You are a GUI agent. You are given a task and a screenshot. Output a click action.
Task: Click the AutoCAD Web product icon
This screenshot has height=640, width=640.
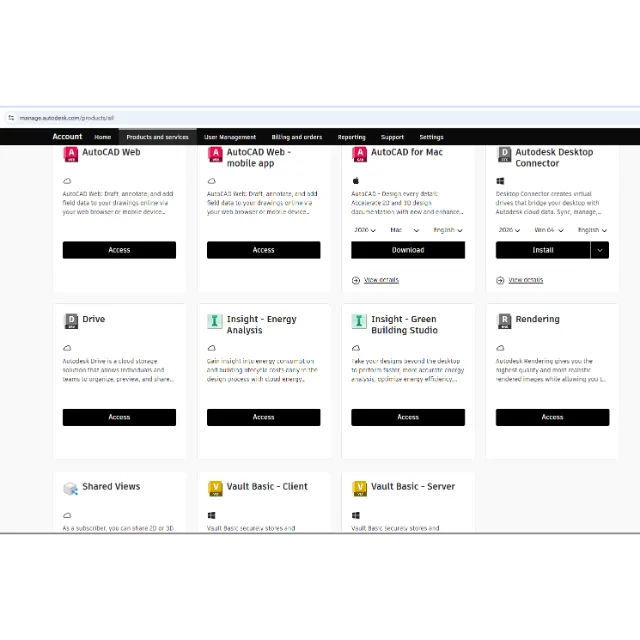(71, 154)
